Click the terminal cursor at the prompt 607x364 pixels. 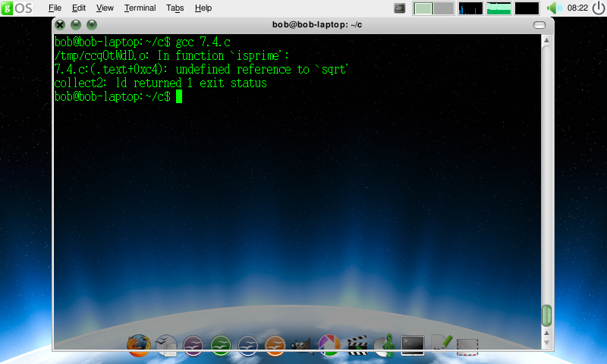(179, 97)
